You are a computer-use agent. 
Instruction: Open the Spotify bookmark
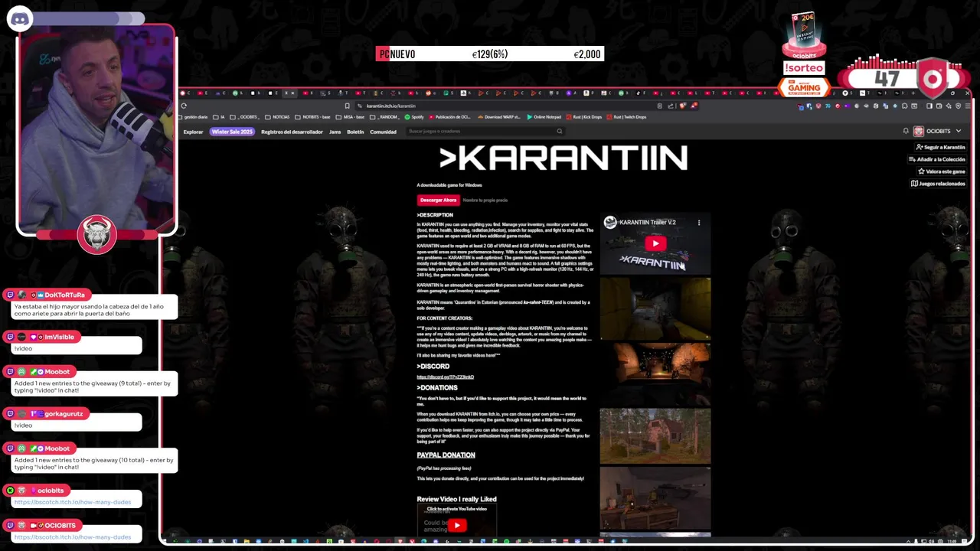[414, 117]
